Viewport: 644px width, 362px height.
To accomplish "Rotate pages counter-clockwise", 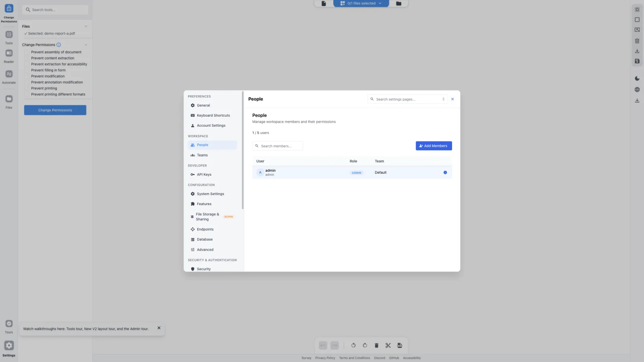I will (x=353, y=346).
